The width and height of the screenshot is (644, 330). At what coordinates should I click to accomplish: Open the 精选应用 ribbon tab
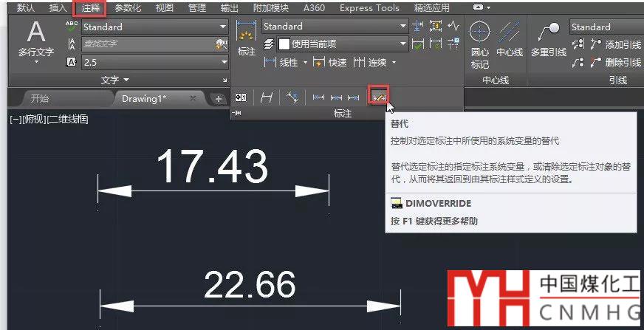point(431,8)
